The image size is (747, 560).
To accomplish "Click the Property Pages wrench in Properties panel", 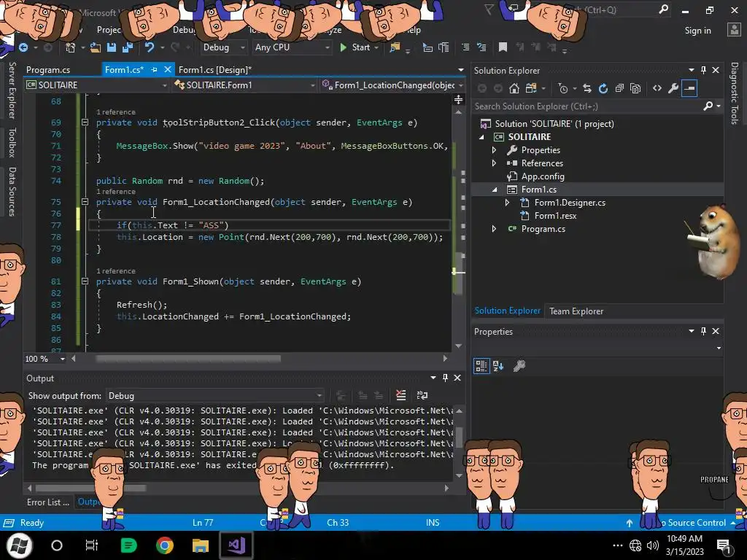I will pos(519,366).
